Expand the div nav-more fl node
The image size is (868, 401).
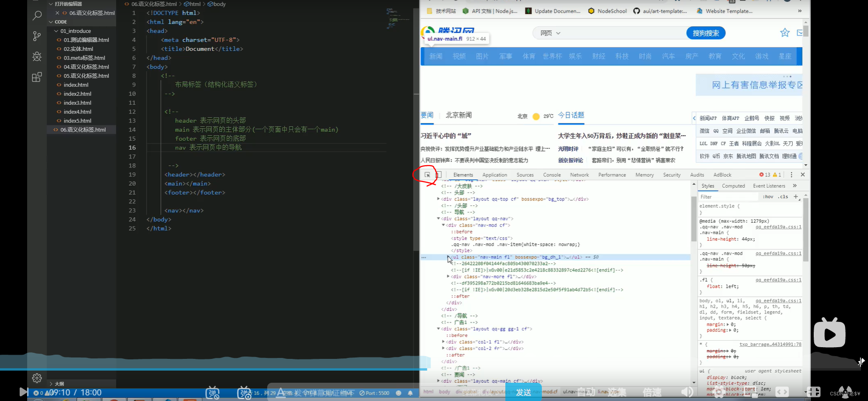pyautogui.click(x=448, y=277)
